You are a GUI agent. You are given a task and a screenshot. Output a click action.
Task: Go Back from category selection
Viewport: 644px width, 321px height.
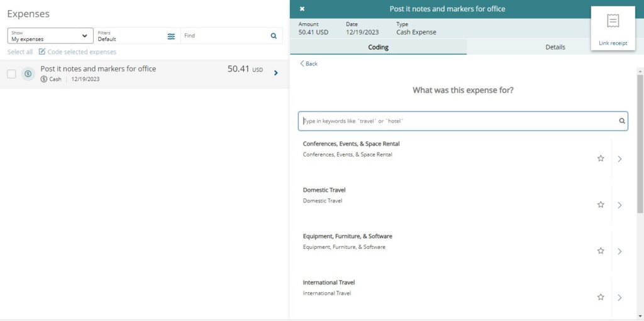tap(309, 64)
